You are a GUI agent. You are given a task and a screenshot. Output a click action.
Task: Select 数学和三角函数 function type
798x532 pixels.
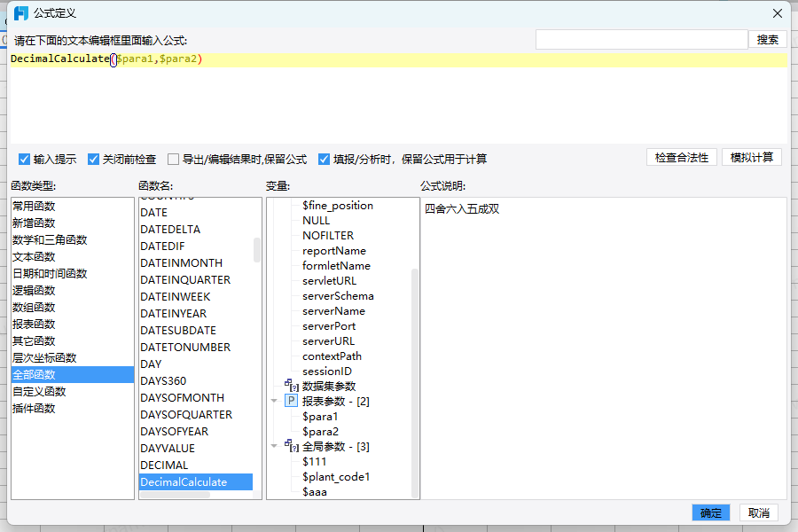click(x=73, y=239)
